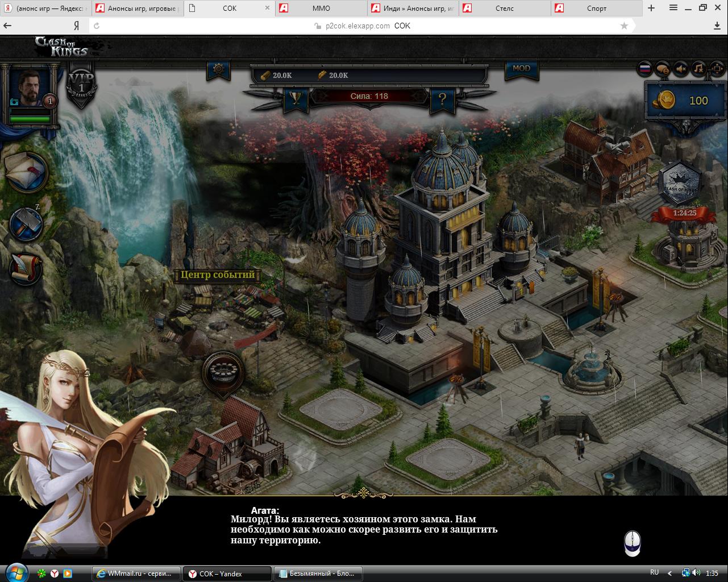Click the Центр событий label
Screen dimensions: 728x582
[218, 276]
